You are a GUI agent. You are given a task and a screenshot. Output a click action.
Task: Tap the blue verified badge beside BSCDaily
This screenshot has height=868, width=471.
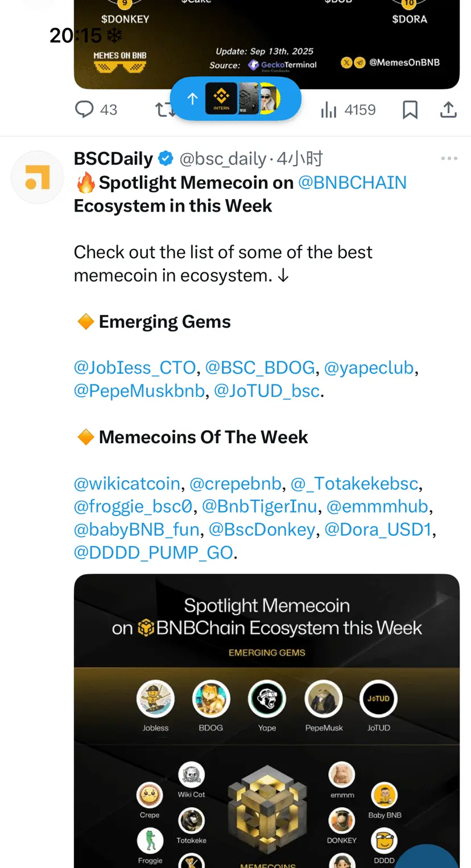[x=166, y=159]
